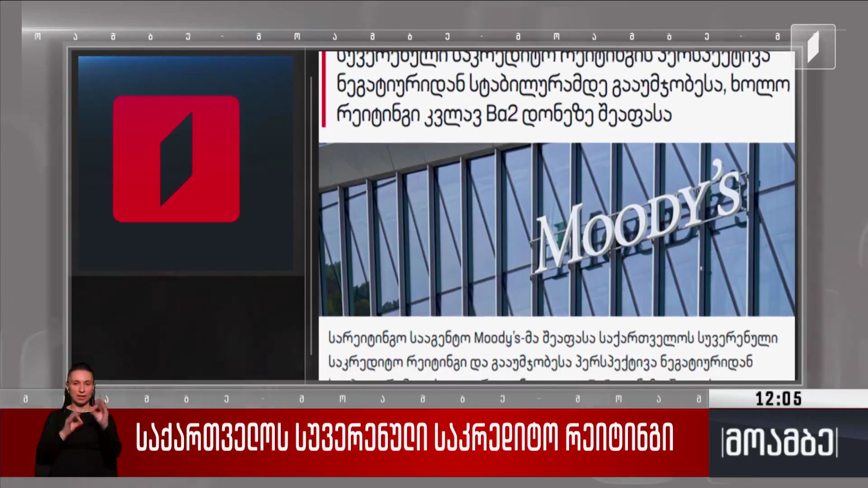Click the word საქართველოს in red banner
The image size is (868, 488).
pos(211,437)
